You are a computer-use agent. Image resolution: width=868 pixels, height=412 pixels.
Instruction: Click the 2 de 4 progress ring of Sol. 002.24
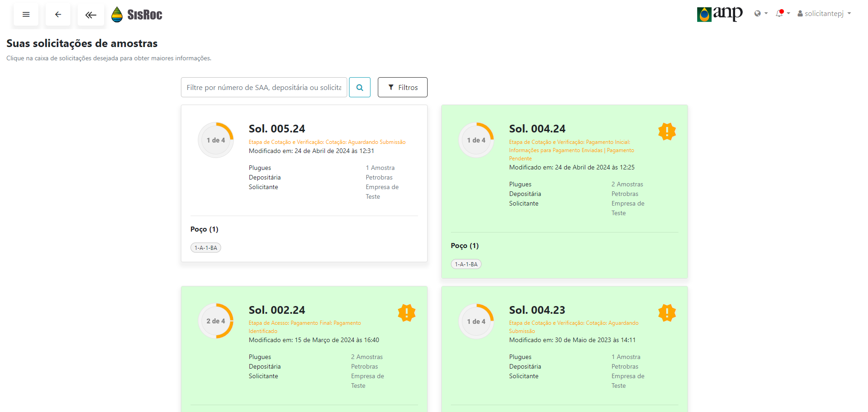[x=216, y=321]
